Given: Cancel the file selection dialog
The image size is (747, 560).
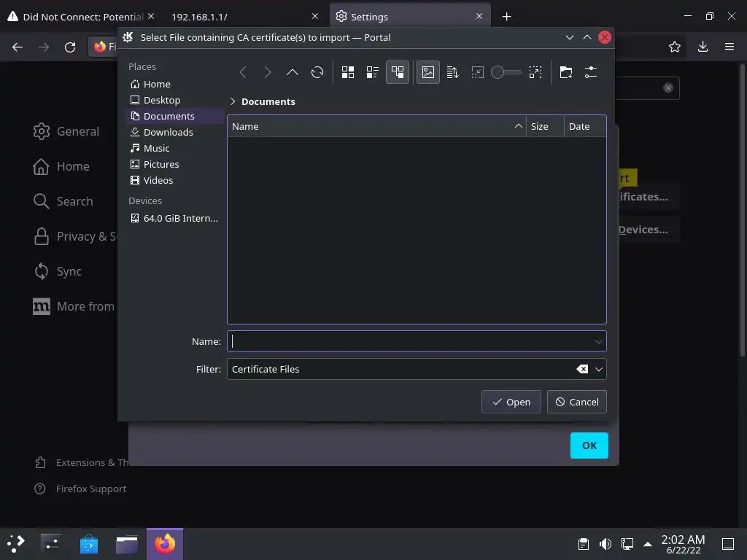Looking at the screenshot, I should click(x=577, y=402).
